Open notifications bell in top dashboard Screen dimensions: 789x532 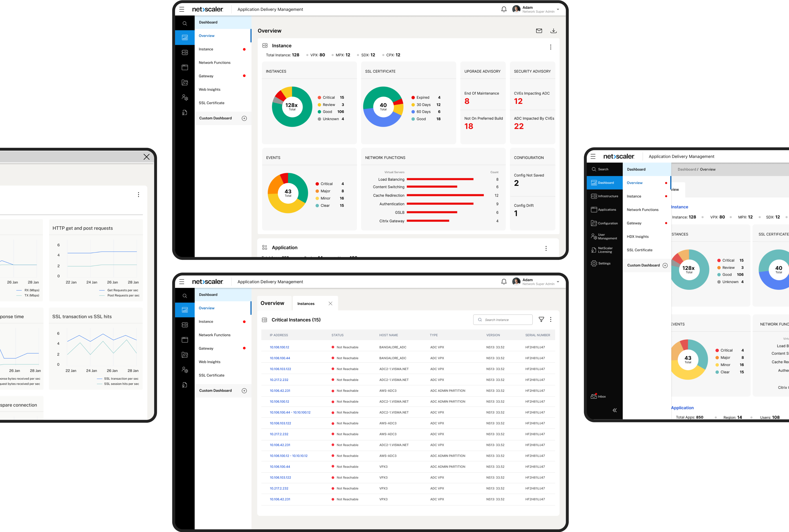504,9
